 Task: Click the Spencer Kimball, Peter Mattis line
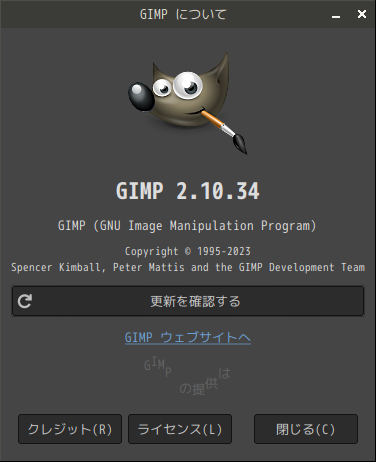click(x=188, y=267)
